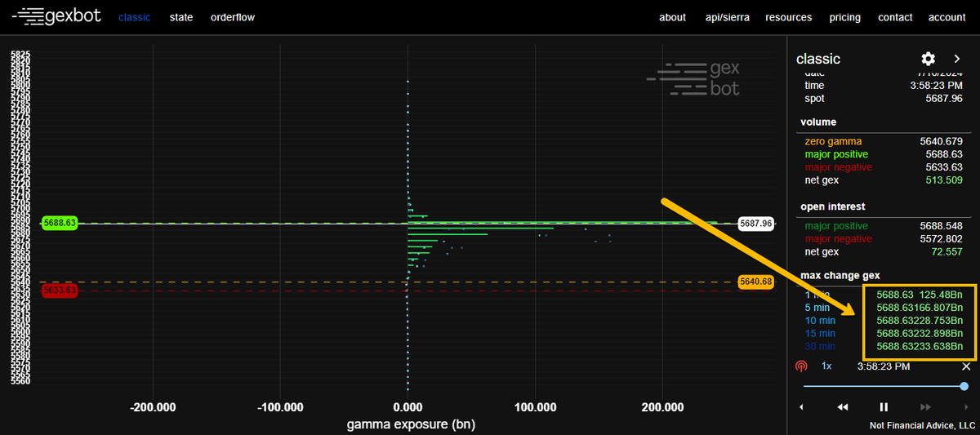
Task: Open the pricing page
Action: 844,17
